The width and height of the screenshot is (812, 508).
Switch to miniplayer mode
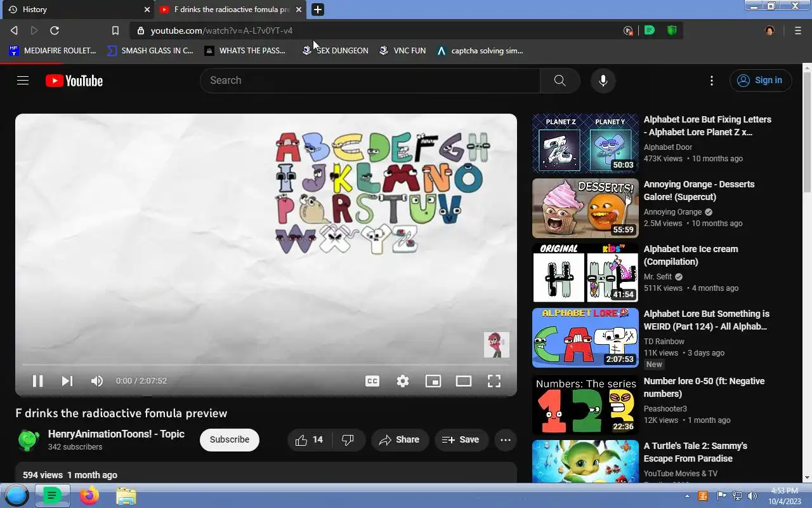click(433, 381)
